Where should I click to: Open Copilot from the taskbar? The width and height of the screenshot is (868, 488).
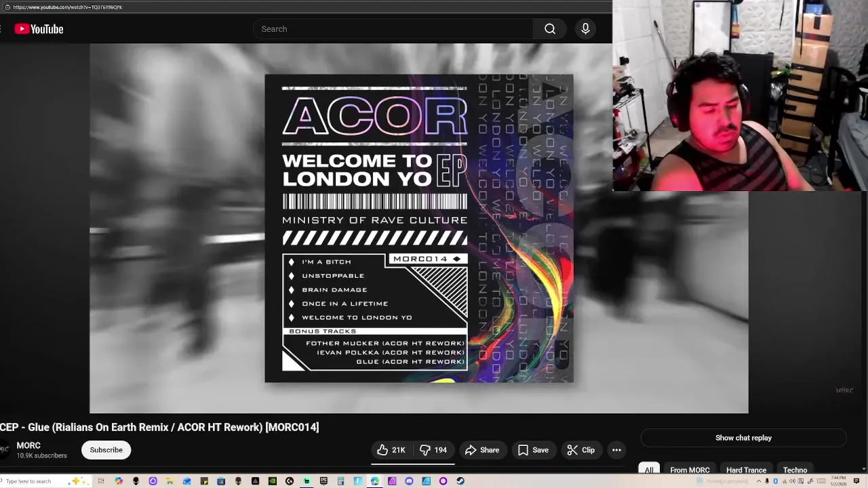119,481
